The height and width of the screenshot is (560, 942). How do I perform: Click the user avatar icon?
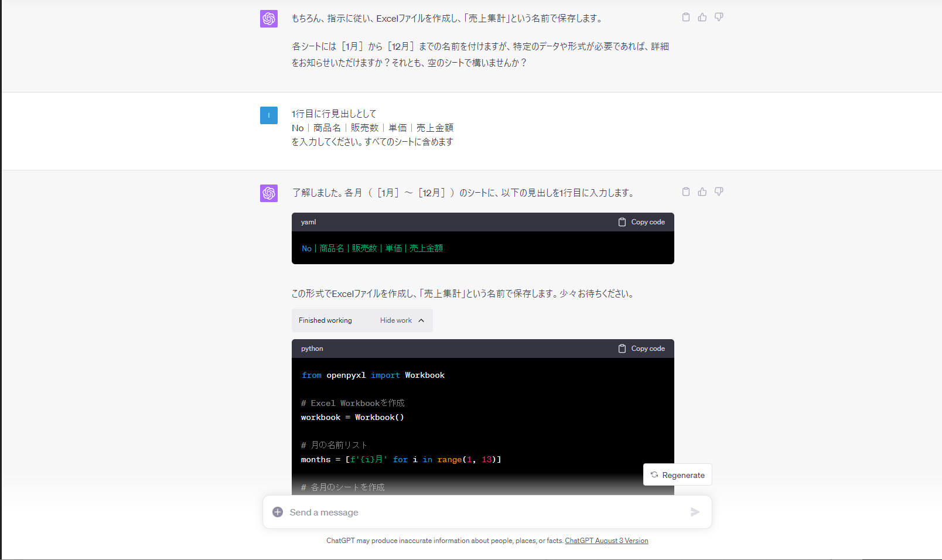[x=268, y=115]
